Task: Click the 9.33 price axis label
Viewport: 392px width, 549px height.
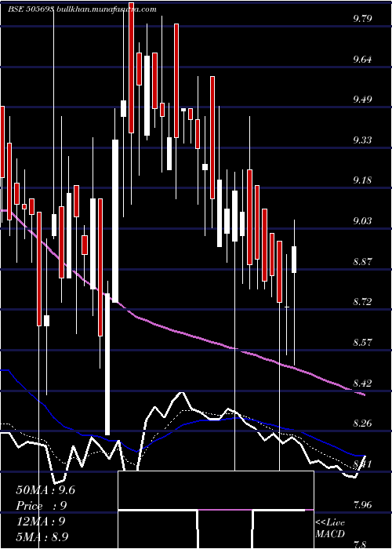Action: click(362, 140)
